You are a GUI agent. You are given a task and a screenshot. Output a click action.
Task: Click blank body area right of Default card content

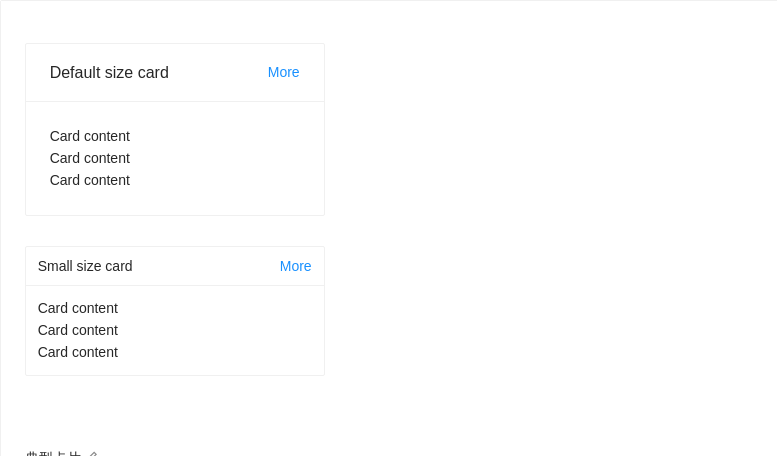230,158
